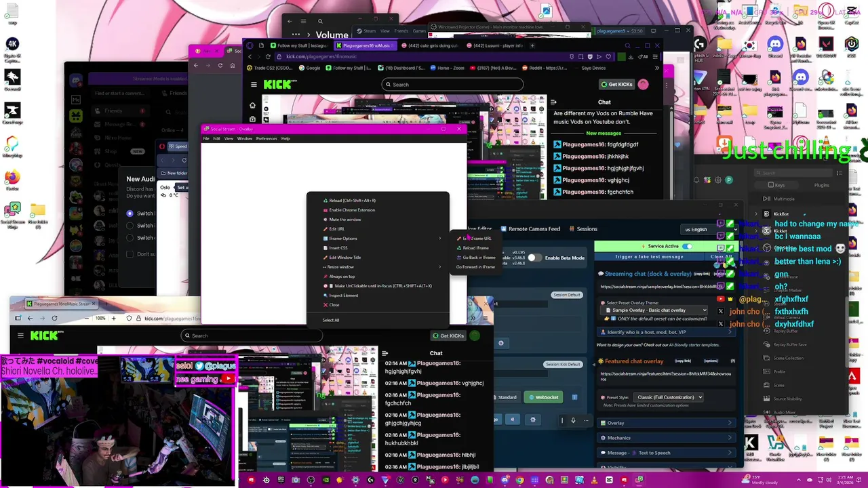The width and height of the screenshot is (868, 488).
Task: Open the Sessions tab in Social Stream
Action: click(583, 229)
